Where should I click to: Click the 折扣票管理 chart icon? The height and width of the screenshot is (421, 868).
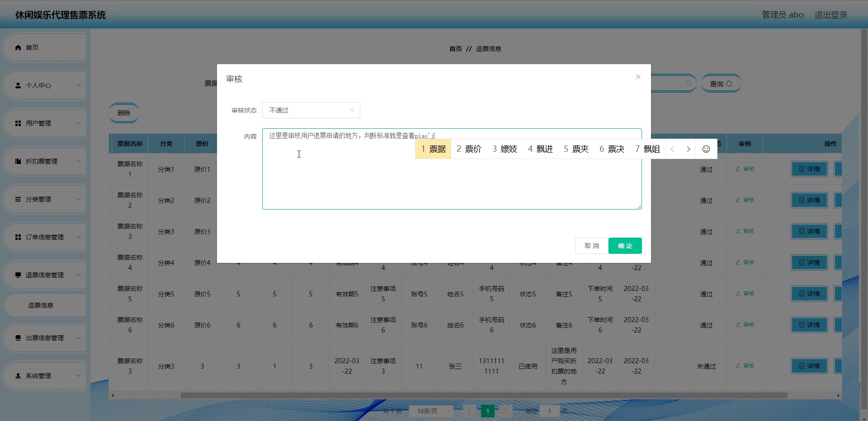(18, 161)
